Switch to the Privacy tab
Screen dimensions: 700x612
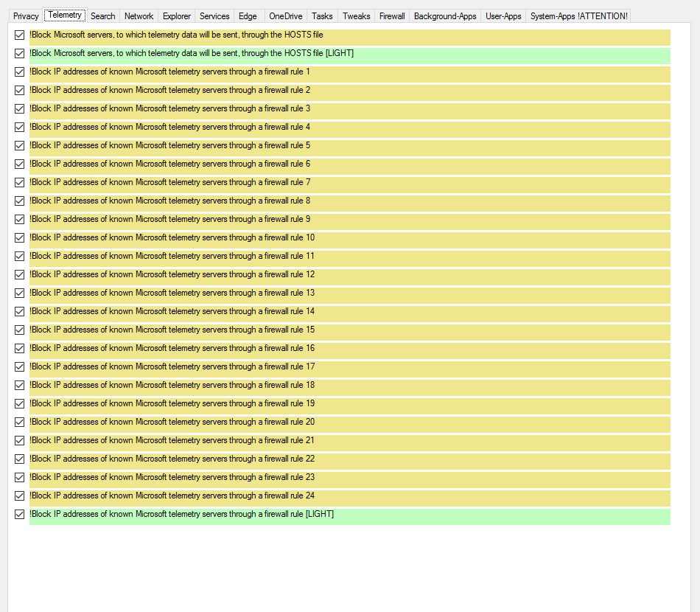tap(26, 16)
